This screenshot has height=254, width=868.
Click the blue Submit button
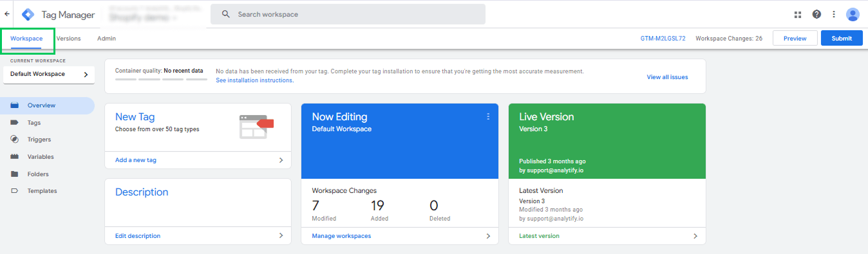(842, 39)
